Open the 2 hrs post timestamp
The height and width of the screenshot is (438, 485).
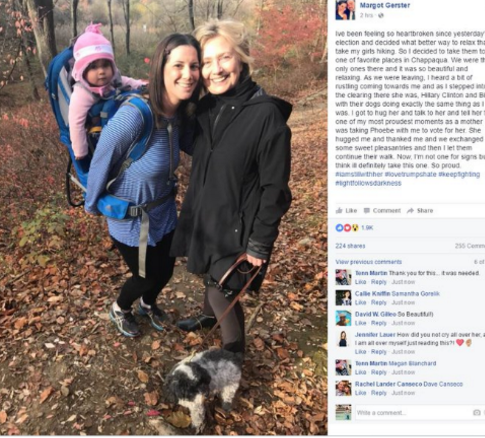[x=366, y=15]
